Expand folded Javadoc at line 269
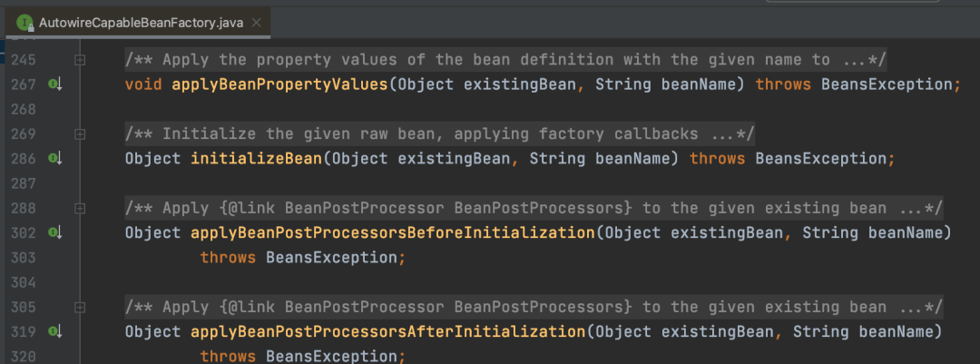Viewport: 980px width, 364px height. pyautogui.click(x=79, y=133)
